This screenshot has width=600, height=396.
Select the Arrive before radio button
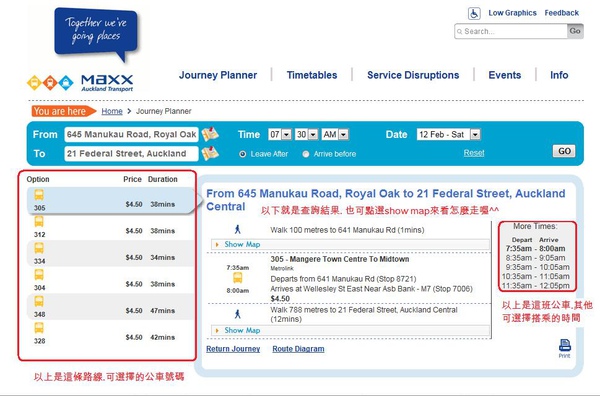[x=305, y=154]
